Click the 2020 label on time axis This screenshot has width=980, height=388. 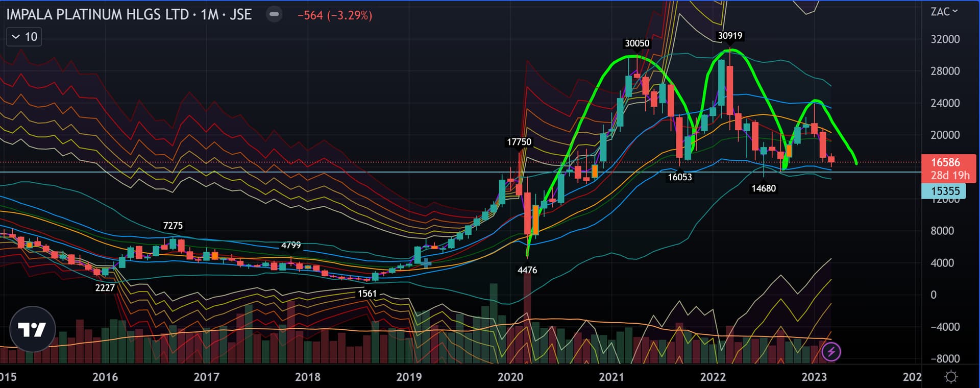pyautogui.click(x=510, y=377)
